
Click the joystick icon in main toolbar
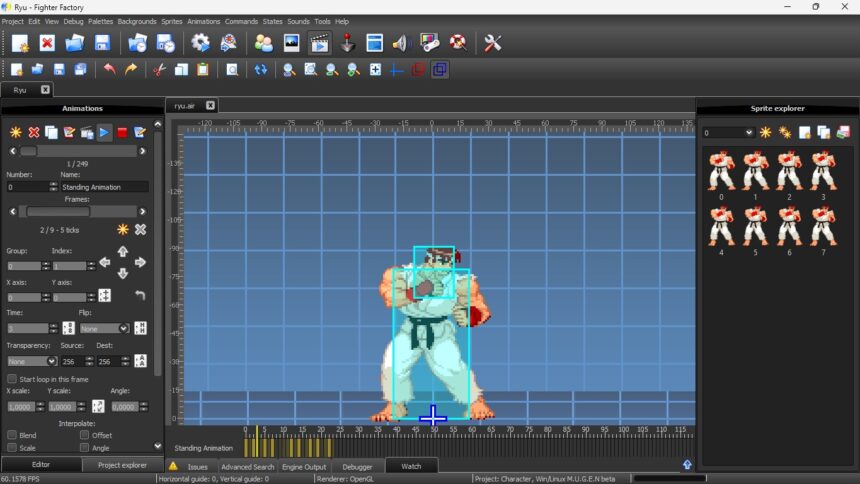[347, 43]
